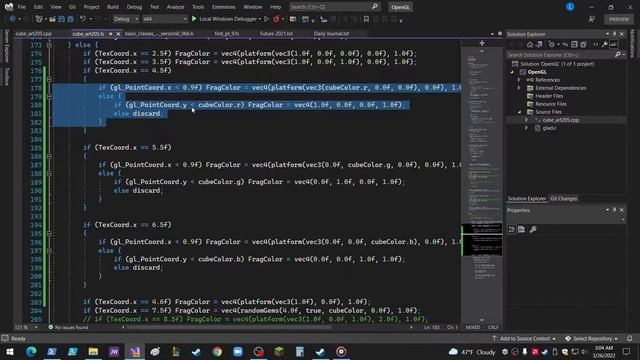Click the Open File toolbar icon
640x360 pixels.
coord(52,19)
